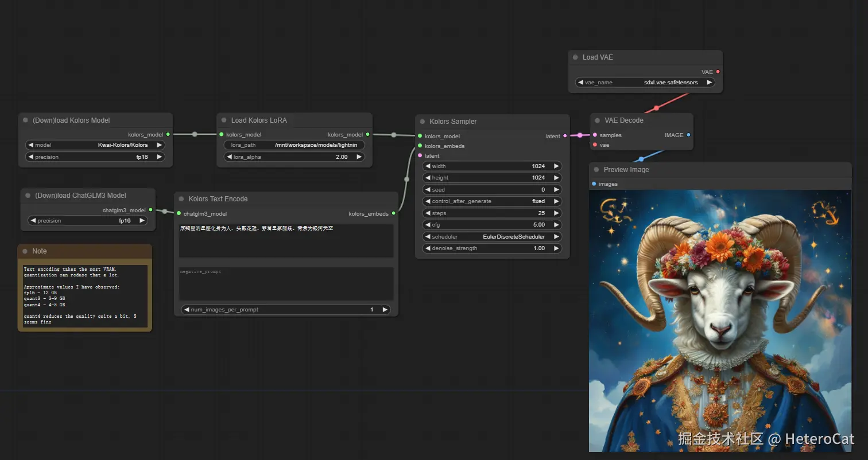The width and height of the screenshot is (868, 460).
Task: Click the generated ram preview image
Action: (x=720, y=321)
